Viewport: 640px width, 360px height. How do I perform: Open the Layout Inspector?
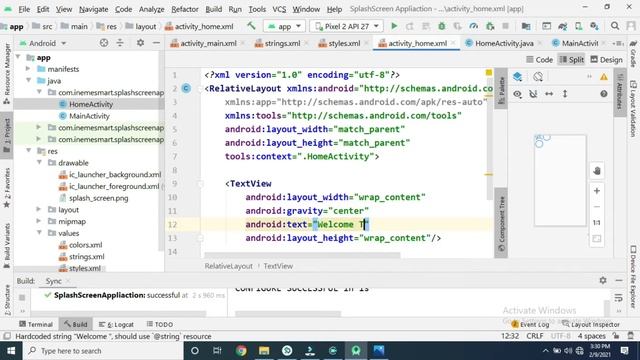pyautogui.click(x=591, y=324)
